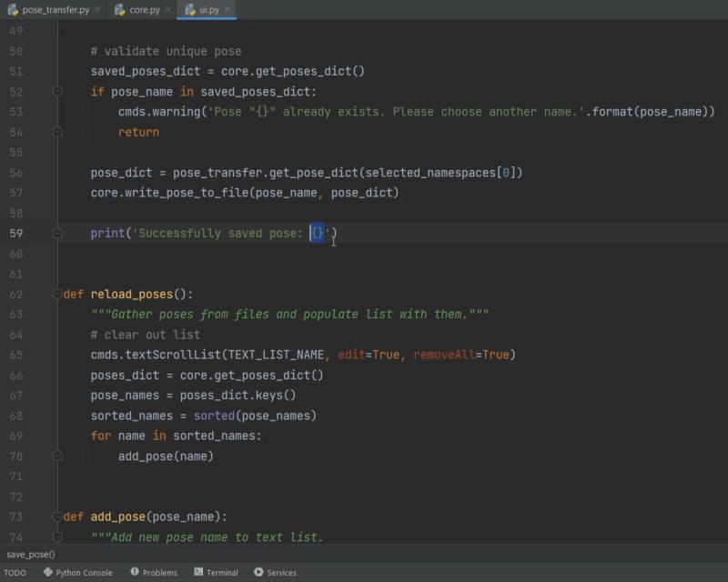Image resolution: width=728 pixels, height=582 pixels.
Task: Click line number 59 in the gutter
Action: (15, 233)
